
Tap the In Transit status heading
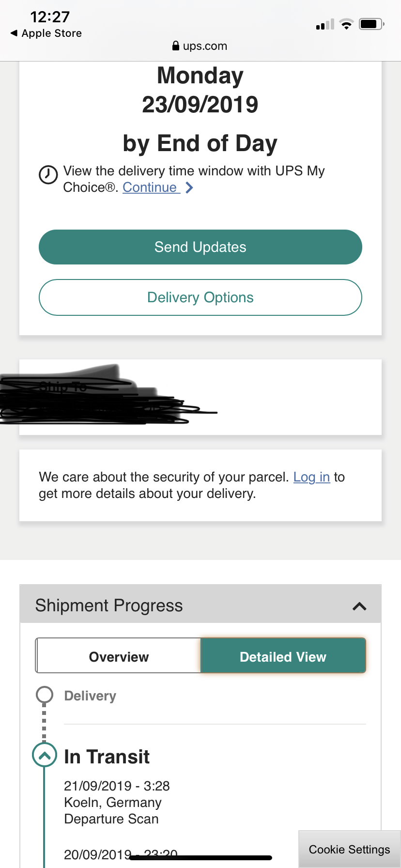(107, 757)
